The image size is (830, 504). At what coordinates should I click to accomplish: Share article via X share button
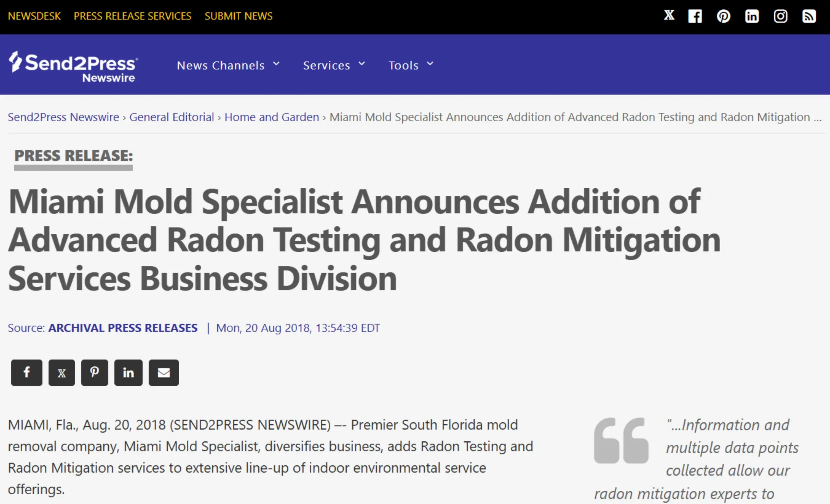click(x=62, y=372)
